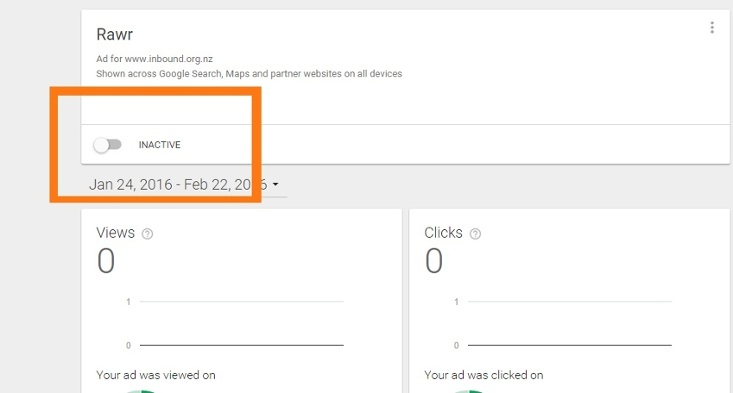Click 'Your ad was clicked on' text
The image size is (733, 393).
483,375
